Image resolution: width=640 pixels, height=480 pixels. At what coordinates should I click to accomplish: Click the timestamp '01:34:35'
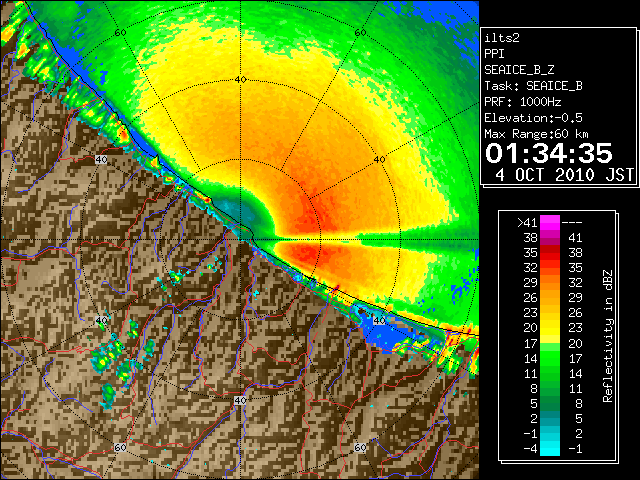(x=549, y=153)
